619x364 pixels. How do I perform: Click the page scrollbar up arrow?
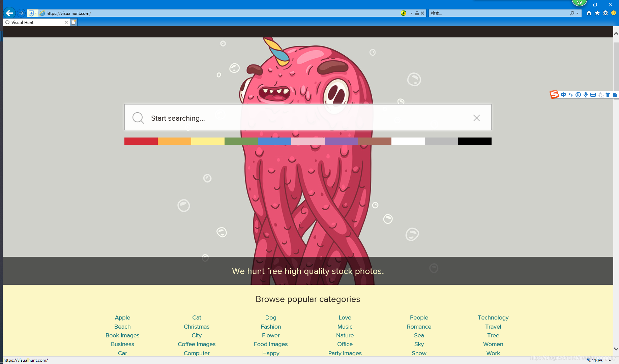pyautogui.click(x=616, y=33)
